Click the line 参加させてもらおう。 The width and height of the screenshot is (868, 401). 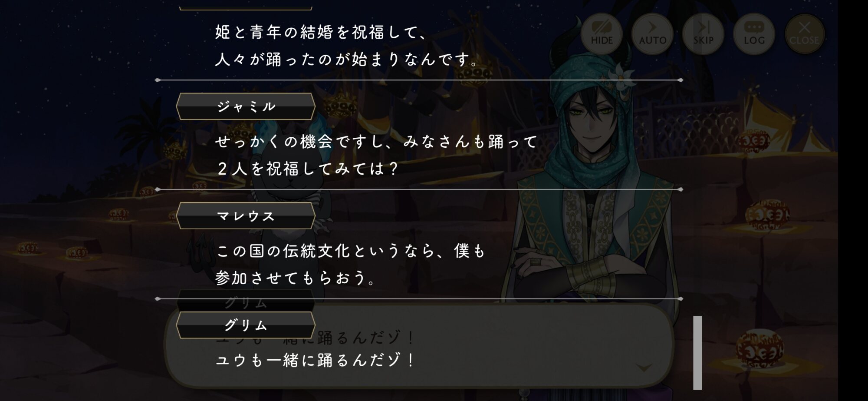tap(296, 278)
